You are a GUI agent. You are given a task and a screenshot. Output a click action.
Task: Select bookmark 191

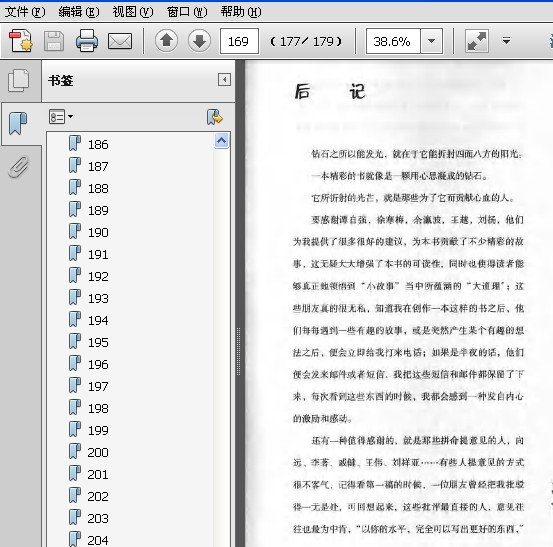(98, 255)
